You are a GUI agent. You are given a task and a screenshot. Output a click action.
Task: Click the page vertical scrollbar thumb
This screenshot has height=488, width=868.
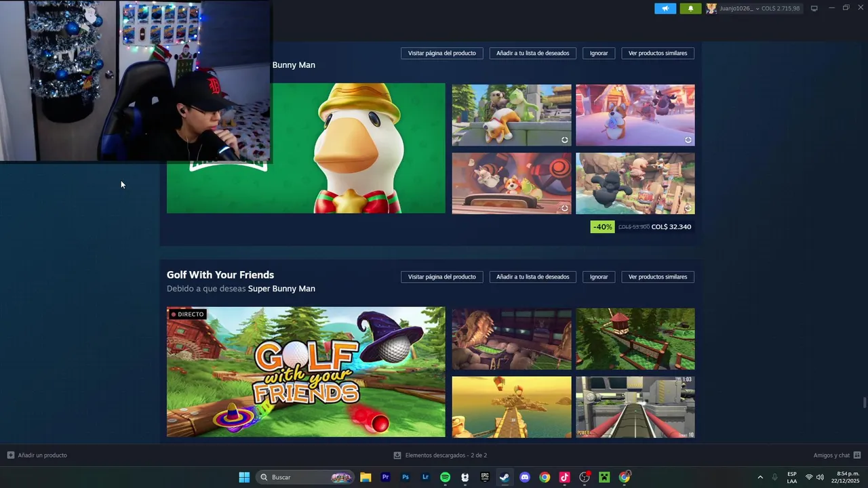(865, 403)
